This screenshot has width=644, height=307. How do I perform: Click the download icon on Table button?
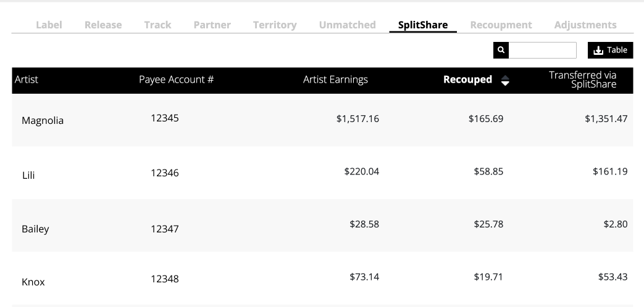(x=598, y=51)
